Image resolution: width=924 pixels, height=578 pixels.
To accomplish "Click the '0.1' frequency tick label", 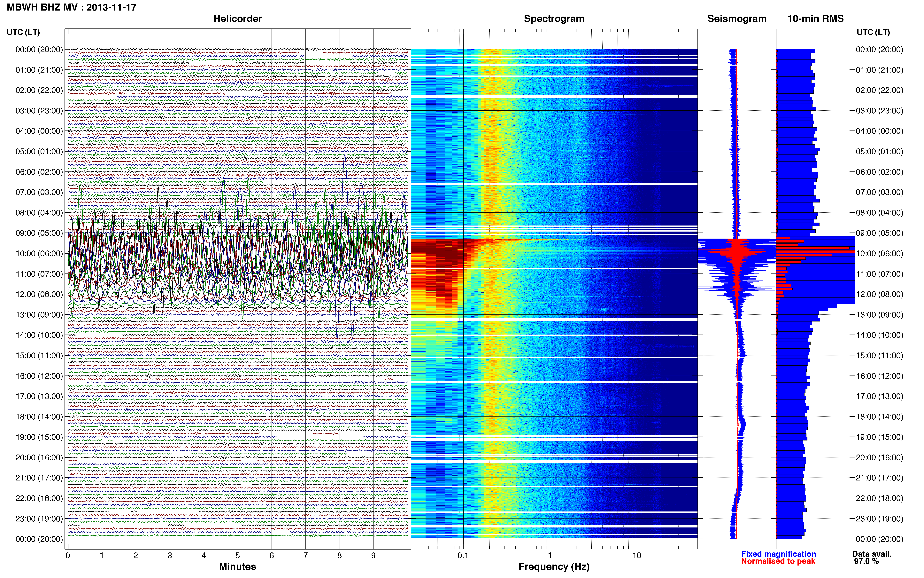I will coord(463,555).
